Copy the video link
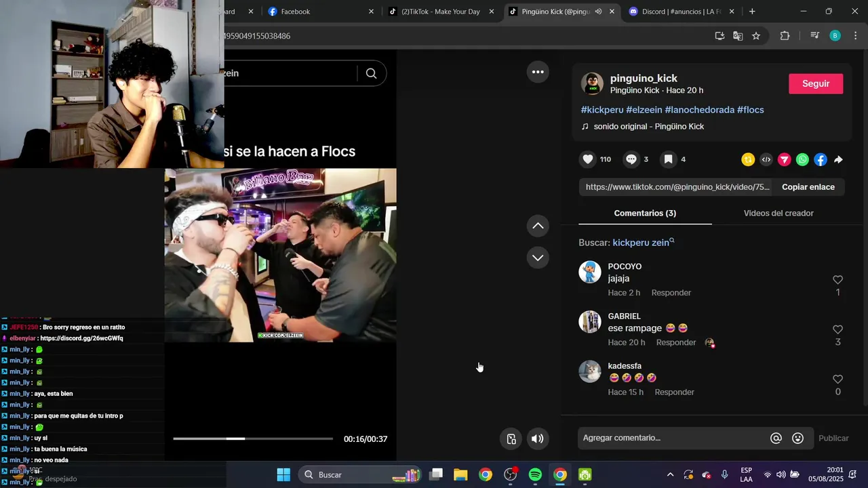The image size is (868, 488). 808,187
